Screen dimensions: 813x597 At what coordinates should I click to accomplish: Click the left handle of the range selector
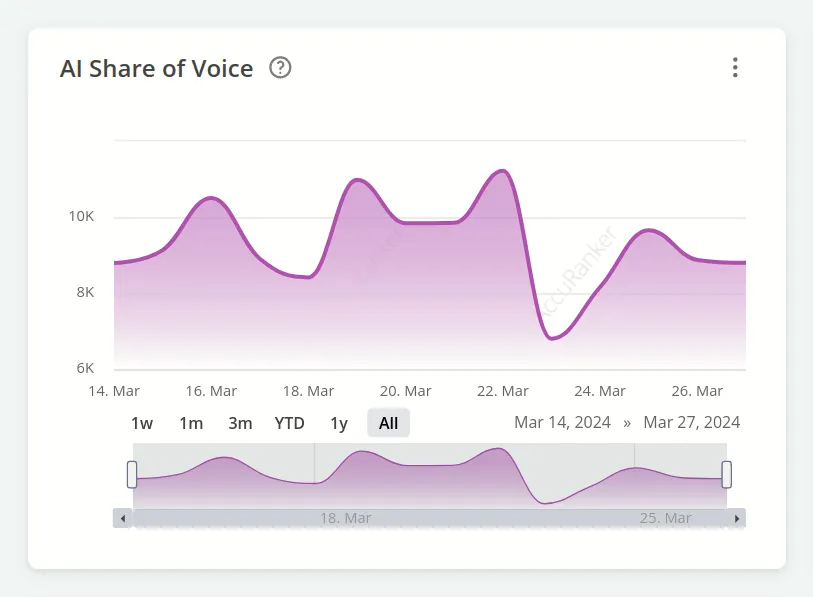tap(131, 475)
